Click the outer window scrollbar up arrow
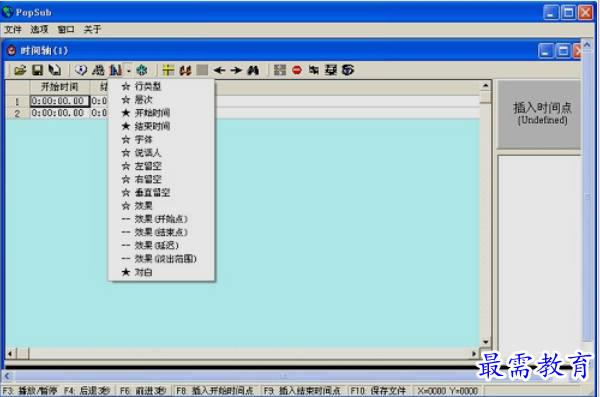The width and height of the screenshot is (600, 397). (587, 45)
